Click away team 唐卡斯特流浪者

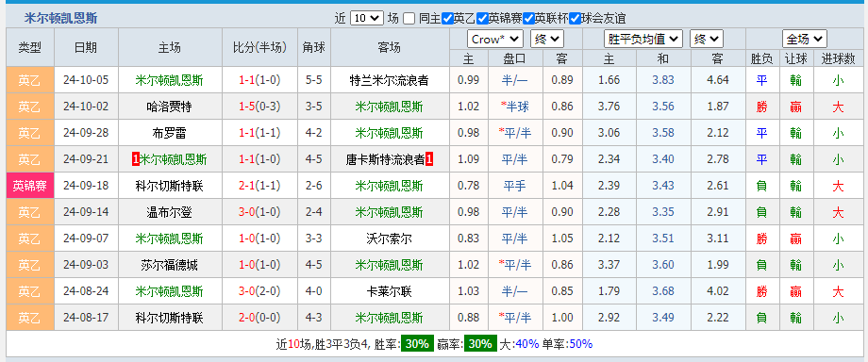(x=385, y=160)
